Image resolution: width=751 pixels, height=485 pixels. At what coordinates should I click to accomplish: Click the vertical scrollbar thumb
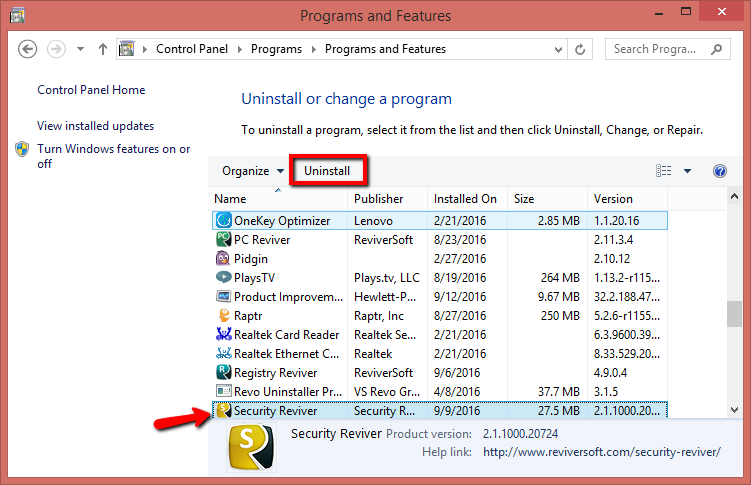[734, 314]
